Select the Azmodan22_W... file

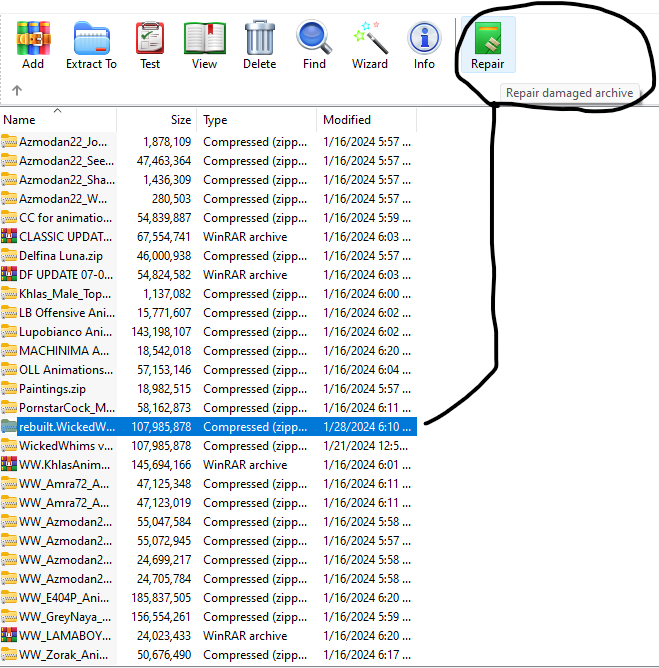tap(208, 199)
